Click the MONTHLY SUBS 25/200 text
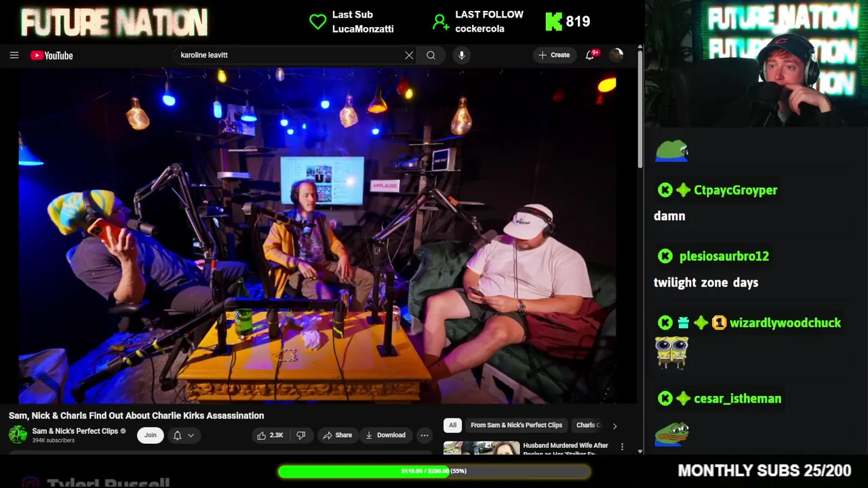Viewport: 868px width, 488px height. tap(764, 470)
